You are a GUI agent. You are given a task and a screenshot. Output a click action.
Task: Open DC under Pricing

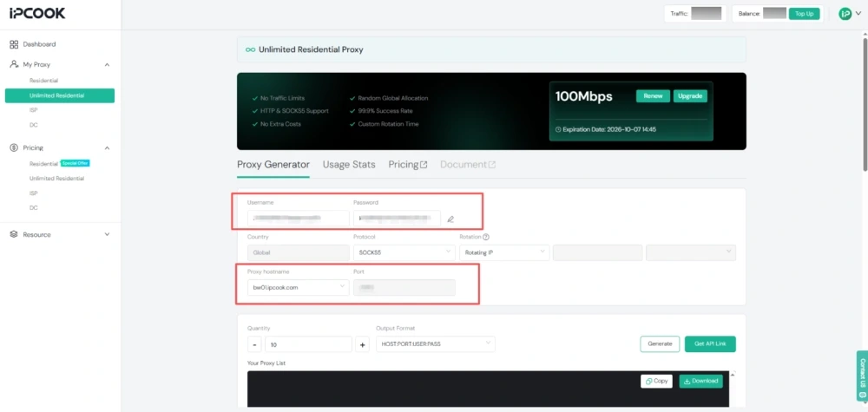coord(33,208)
